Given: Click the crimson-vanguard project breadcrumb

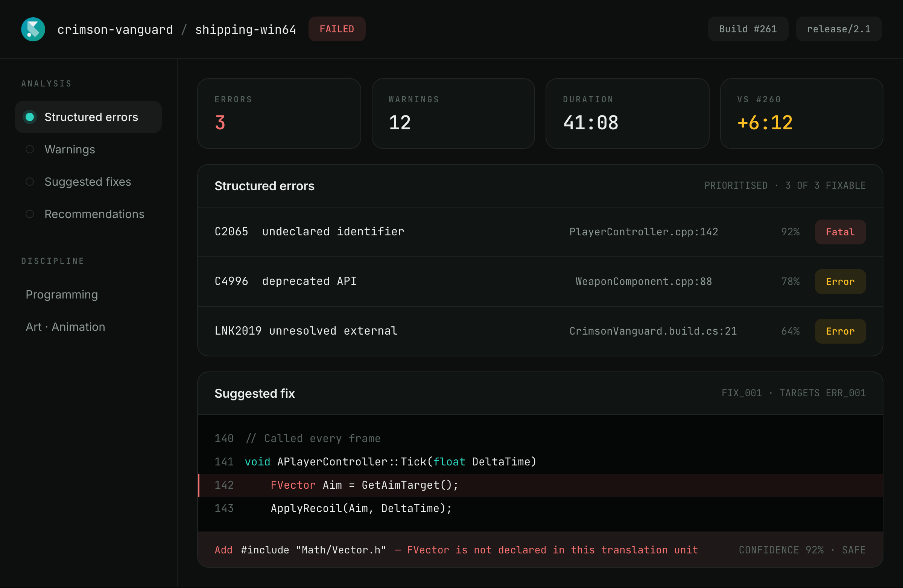Looking at the screenshot, I should [x=115, y=29].
